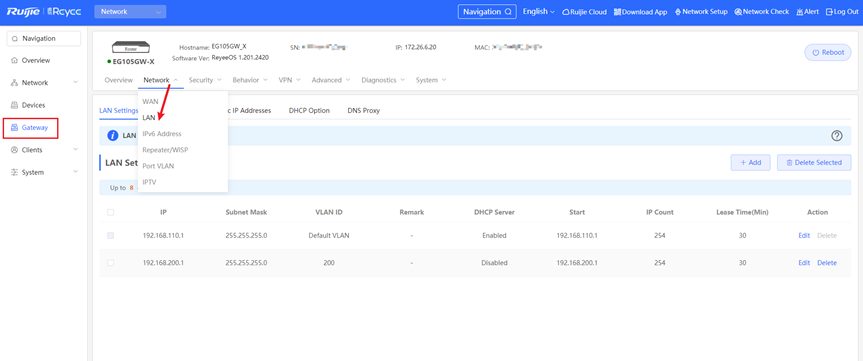863x361 pixels.
Task: Click the Ruijie Reyee logo
Action: click(x=44, y=12)
